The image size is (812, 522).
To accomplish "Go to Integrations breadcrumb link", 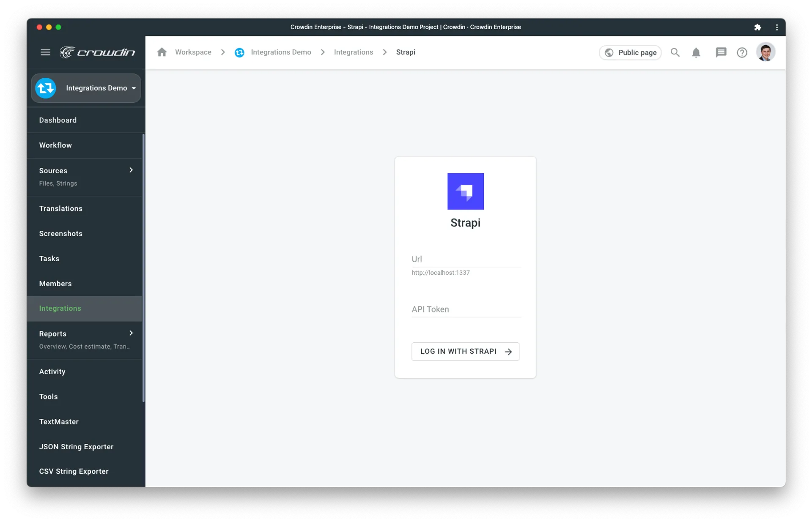I will point(354,52).
